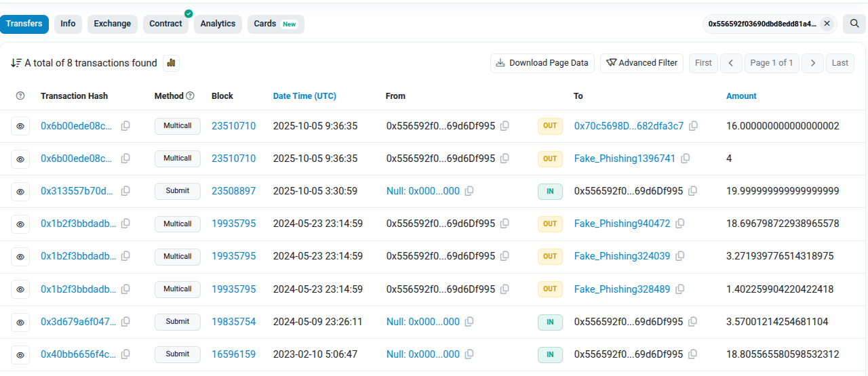Click the sort icon before 'A total of 8 transactions'
The image size is (868, 376).
[16, 63]
